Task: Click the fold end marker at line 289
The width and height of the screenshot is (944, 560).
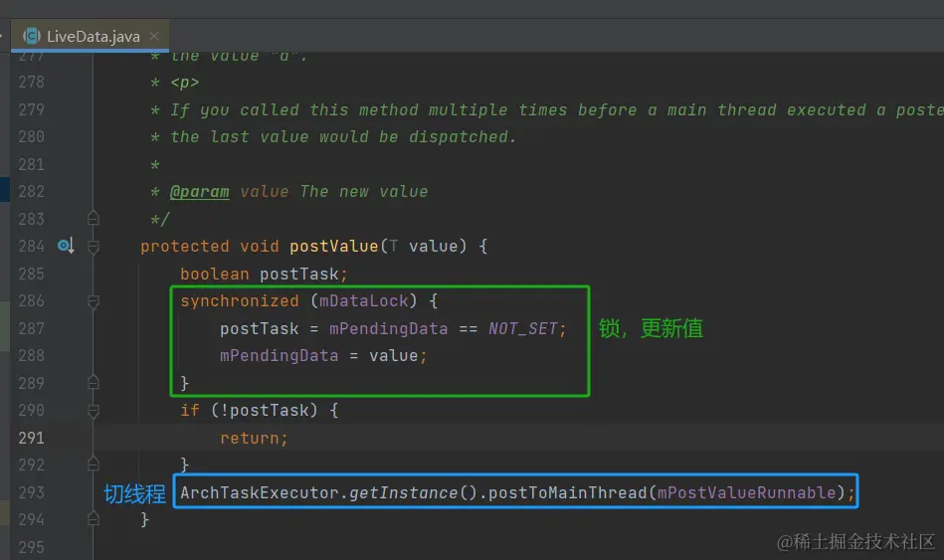Action: pyautogui.click(x=94, y=382)
